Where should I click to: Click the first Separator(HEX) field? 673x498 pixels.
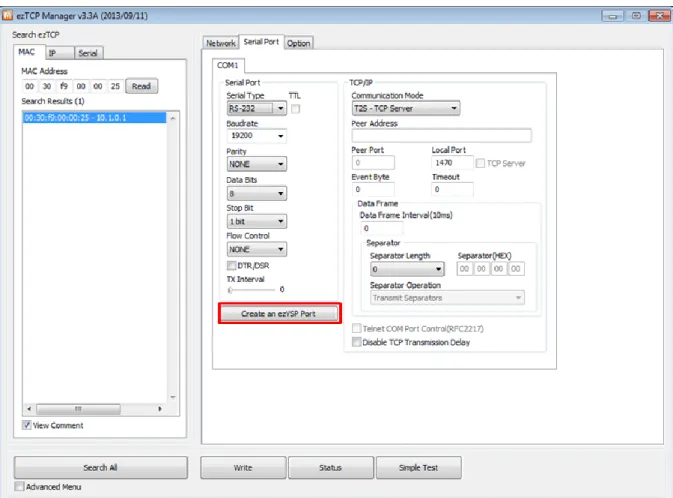click(x=464, y=269)
